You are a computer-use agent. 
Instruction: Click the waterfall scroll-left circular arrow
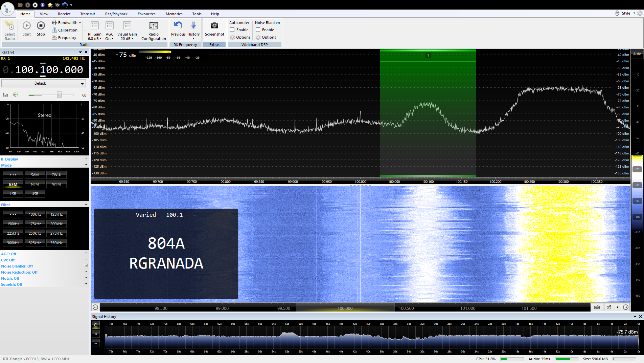point(95,307)
